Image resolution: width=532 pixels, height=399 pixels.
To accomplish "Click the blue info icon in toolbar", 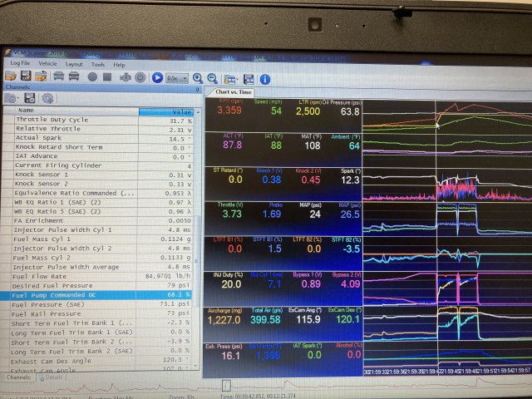I will pos(264,79).
